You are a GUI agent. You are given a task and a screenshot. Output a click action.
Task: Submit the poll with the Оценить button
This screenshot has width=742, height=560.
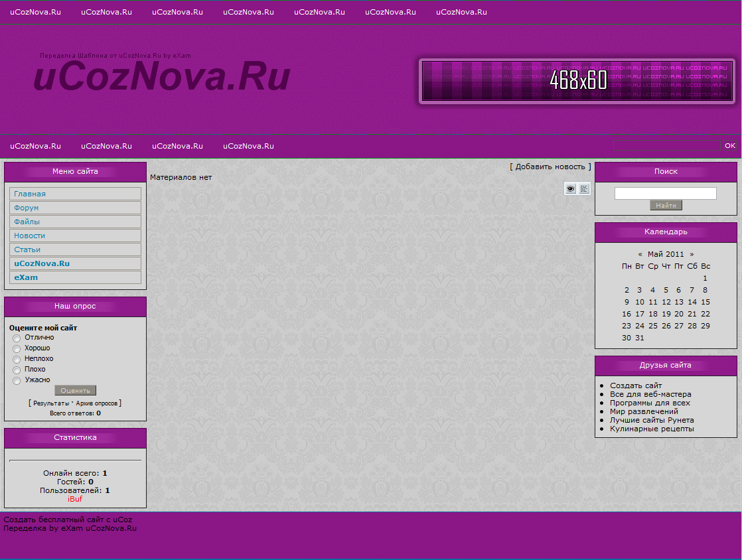75,390
